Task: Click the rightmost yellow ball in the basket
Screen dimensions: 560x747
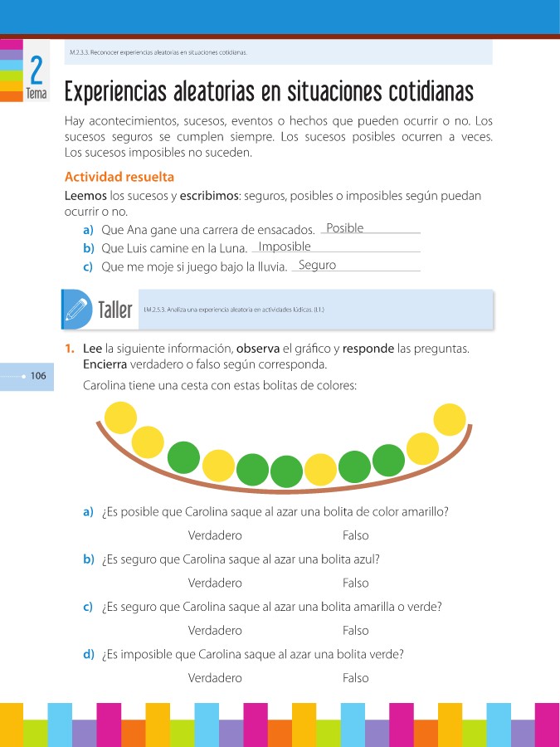Action: coord(450,419)
